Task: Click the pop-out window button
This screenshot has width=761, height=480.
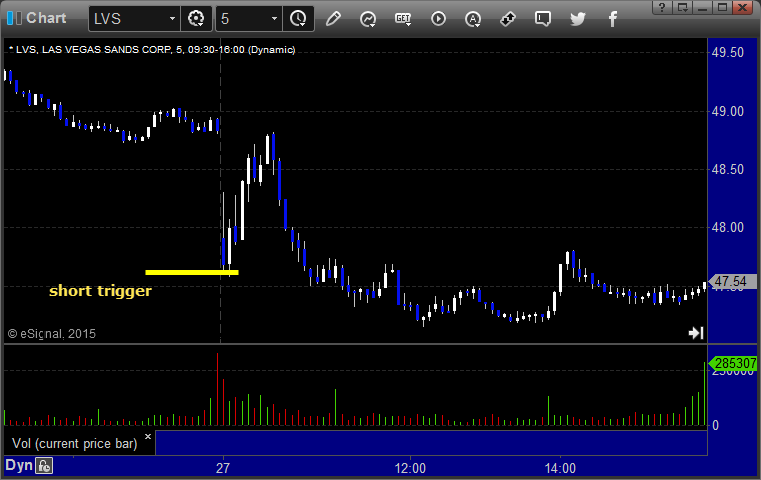Action: pos(682,7)
